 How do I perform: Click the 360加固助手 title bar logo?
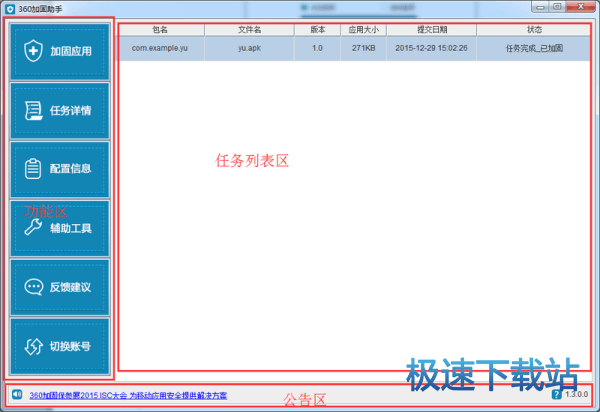click(10, 9)
